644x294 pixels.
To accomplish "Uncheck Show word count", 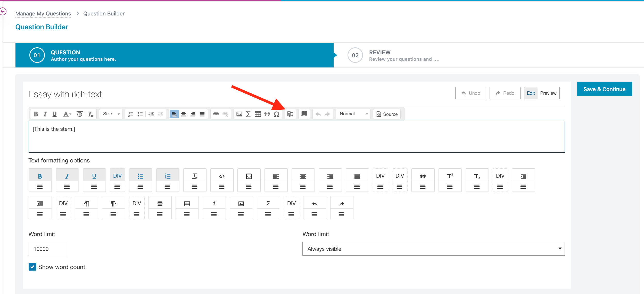I will pos(32,267).
